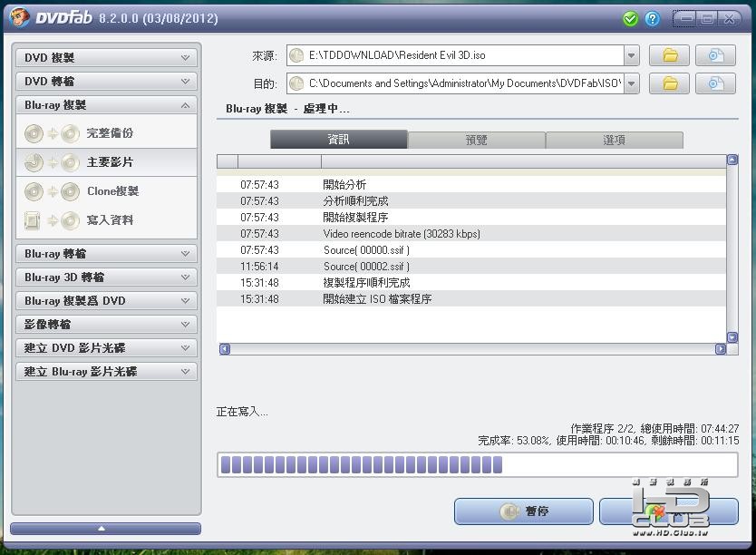This screenshot has width=756, height=555.
Task: Collapse the sidebar with bottom arrow bar
Action: click(x=105, y=529)
